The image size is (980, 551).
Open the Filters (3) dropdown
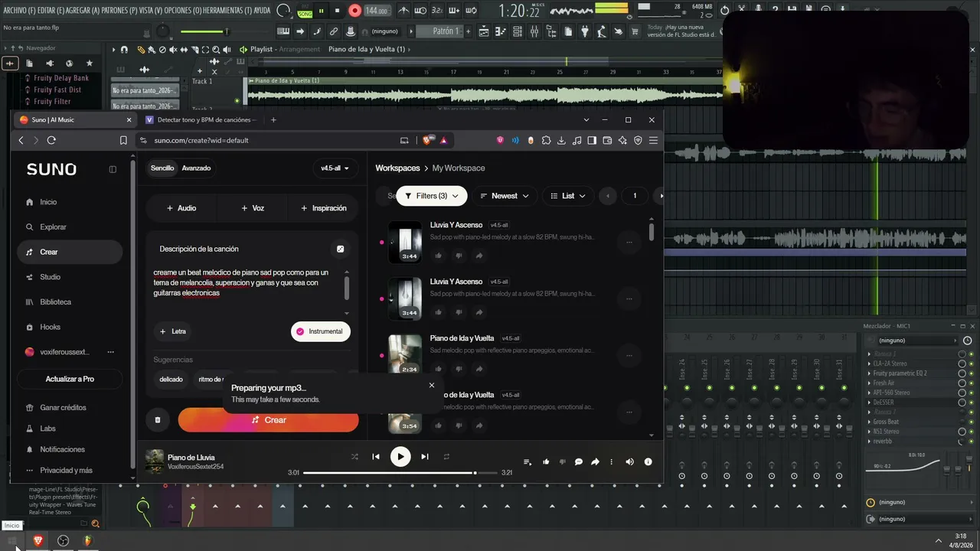[x=432, y=196]
